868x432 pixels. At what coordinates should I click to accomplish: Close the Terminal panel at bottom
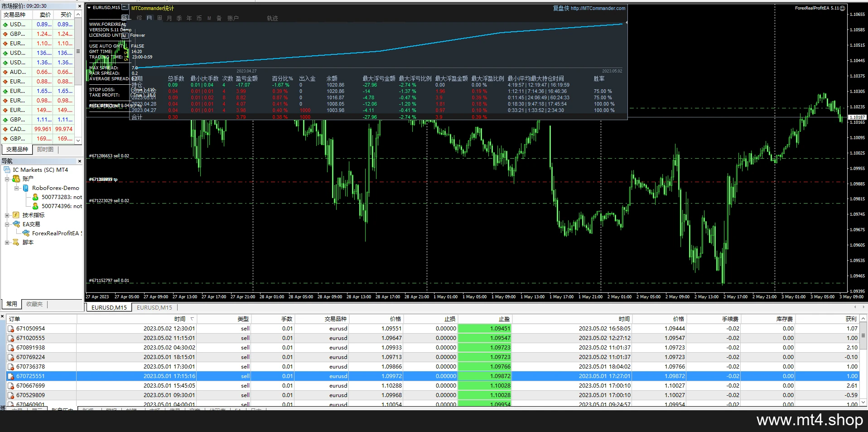tap(2, 316)
